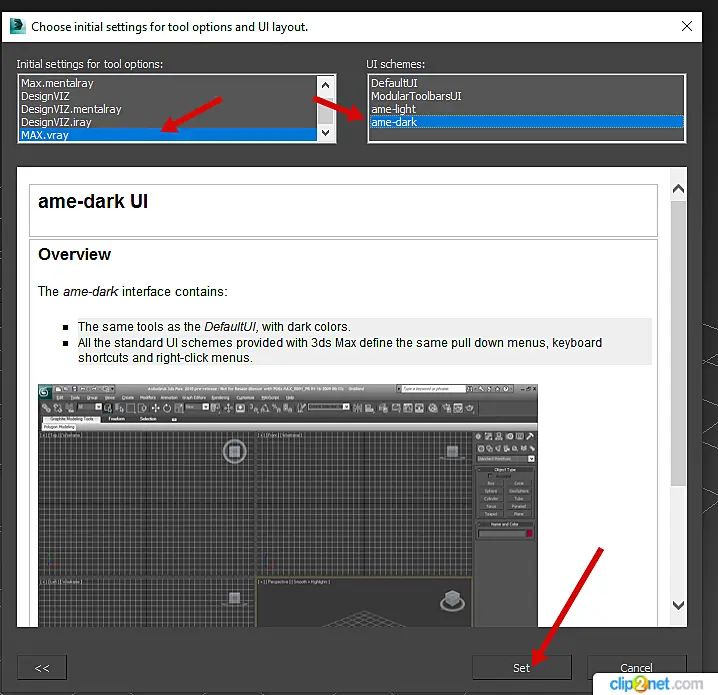
Task: Select DesignVIZ in initial settings list
Action: pos(168,96)
